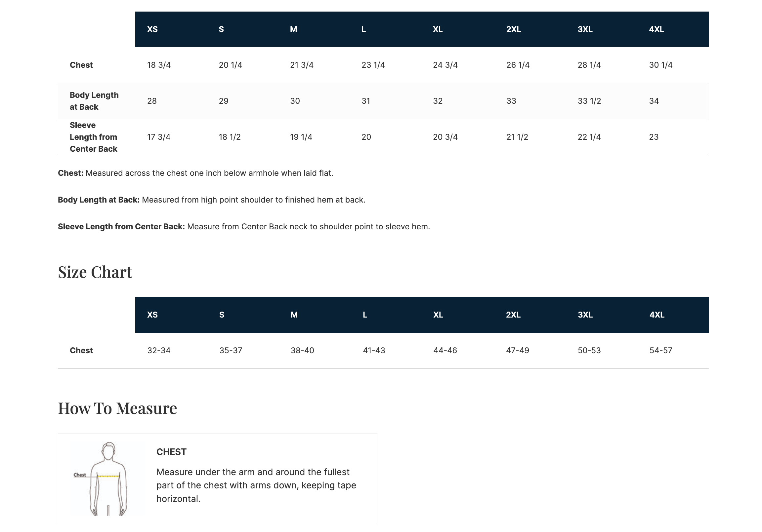This screenshot has width=762, height=532.
Task: Click the "Size Chart" heading
Action: tap(95, 272)
